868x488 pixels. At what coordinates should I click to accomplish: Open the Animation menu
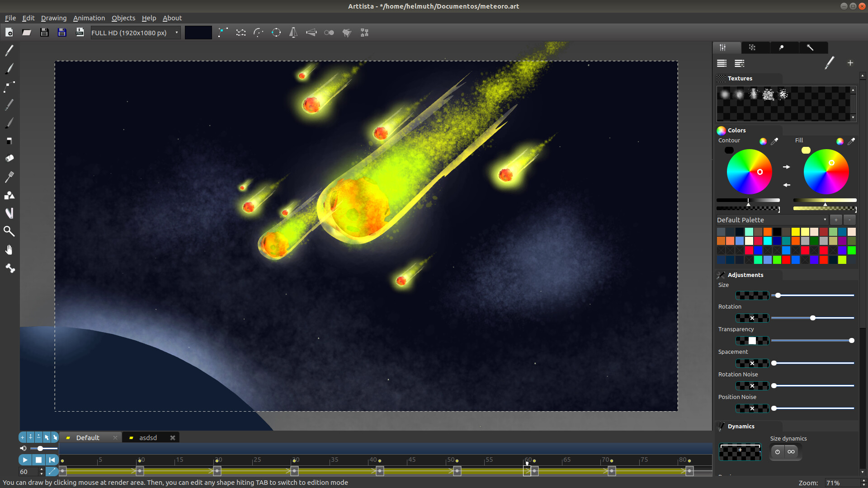[x=89, y=18]
